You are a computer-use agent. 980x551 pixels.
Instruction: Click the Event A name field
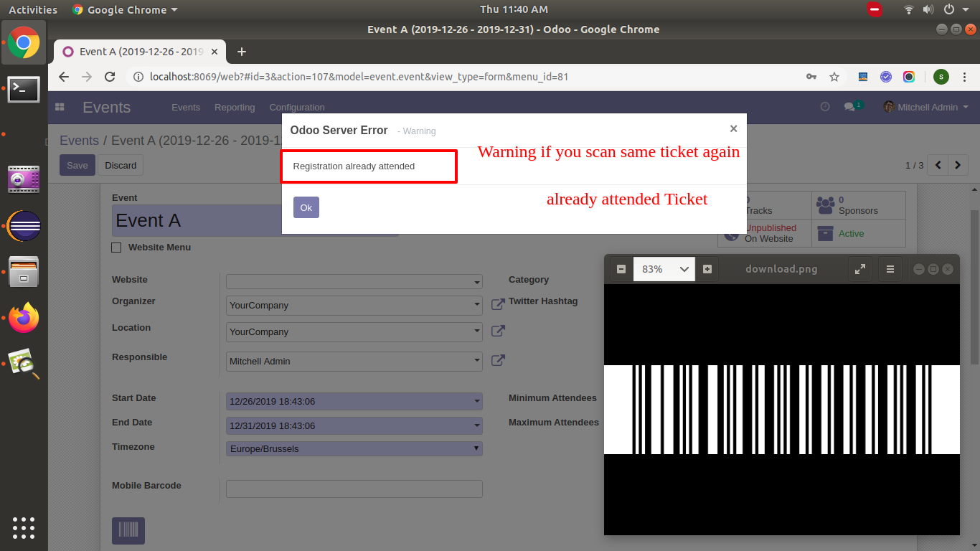click(255, 220)
